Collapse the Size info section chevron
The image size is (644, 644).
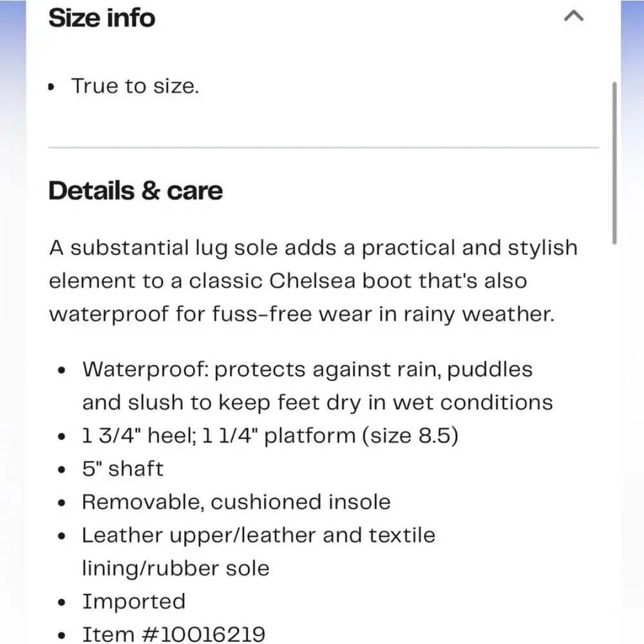[573, 16]
